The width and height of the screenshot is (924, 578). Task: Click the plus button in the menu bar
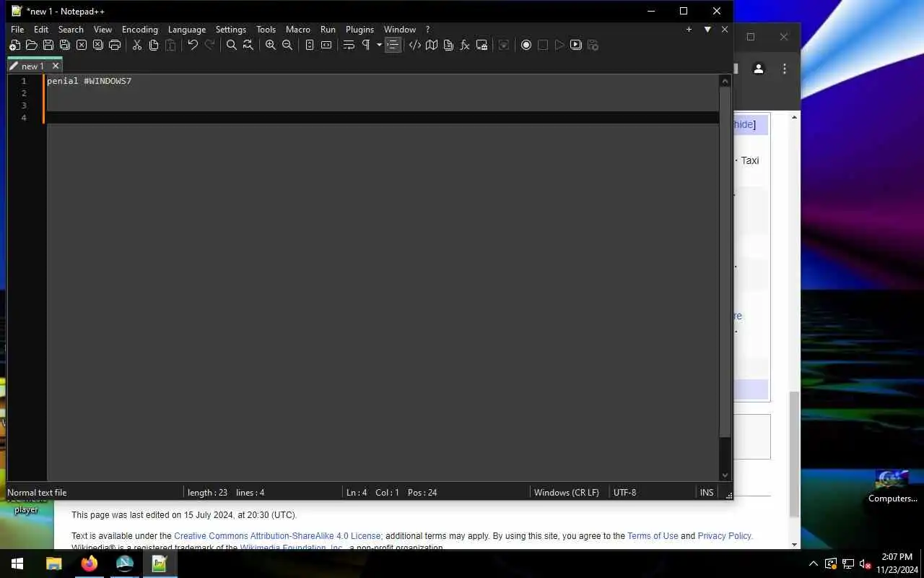point(689,30)
